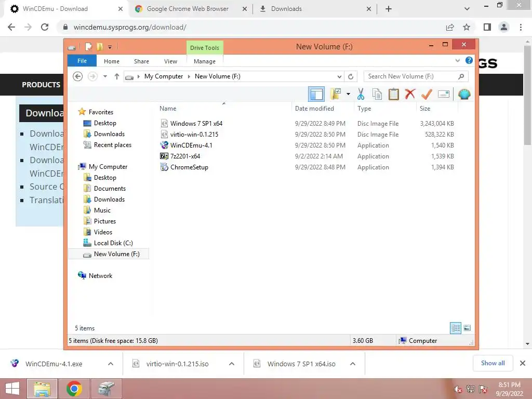
Task: Open the Home ribbon tab
Action: click(112, 61)
